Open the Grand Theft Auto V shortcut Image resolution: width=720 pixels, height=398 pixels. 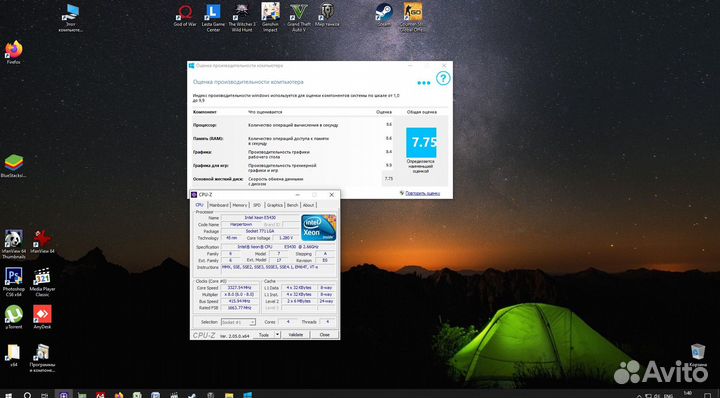[298, 17]
